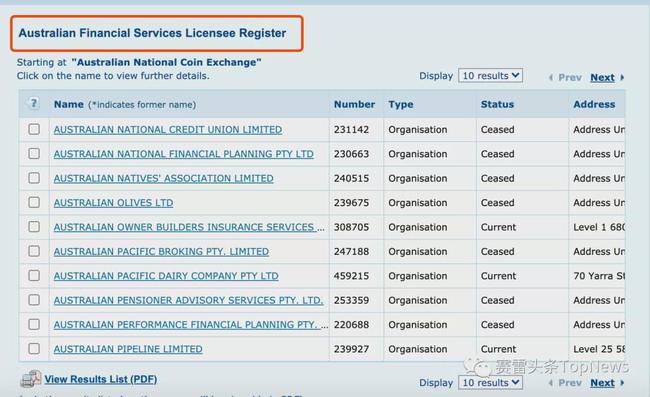Go to next page using top Next link
The height and width of the screenshot is (397, 650).
[602, 77]
